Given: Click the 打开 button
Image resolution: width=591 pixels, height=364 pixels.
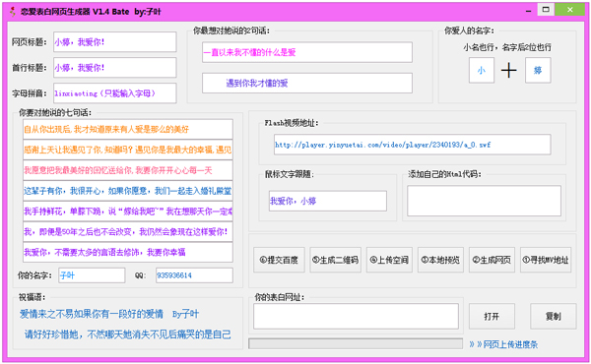Looking at the screenshot, I should 492,316.
